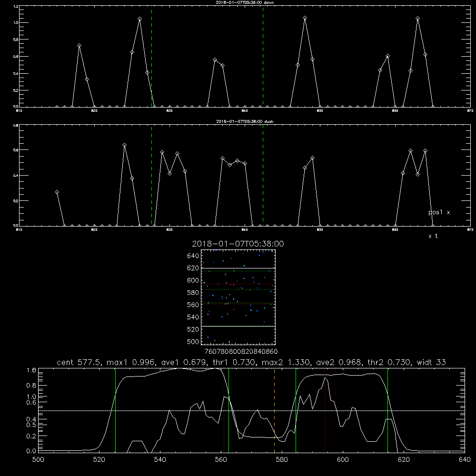Click the "600" x-axis label on bottom plot
The height and width of the screenshot is (476, 476).
click(343, 460)
